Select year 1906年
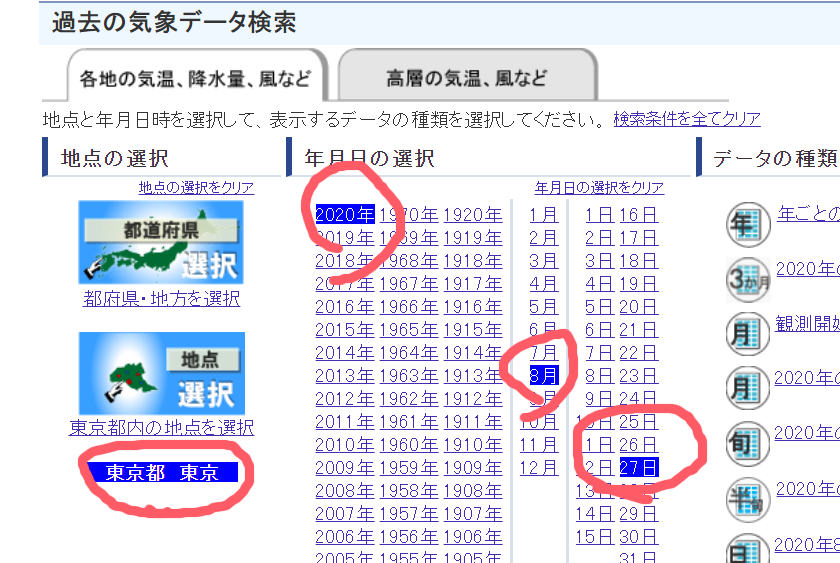This screenshot has height=563, width=840. tap(472, 537)
